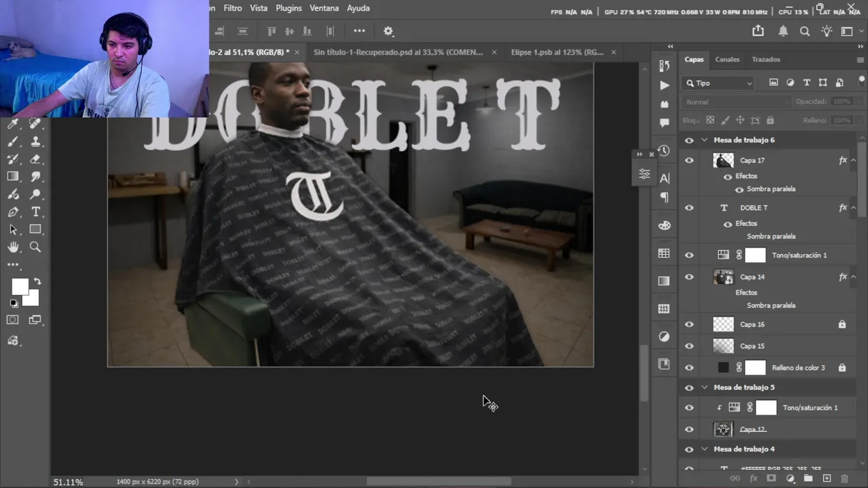Collapse the effects list of DOBLE T
Image resolution: width=868 pixels, height=488 pixels.
tap(853, 208)
